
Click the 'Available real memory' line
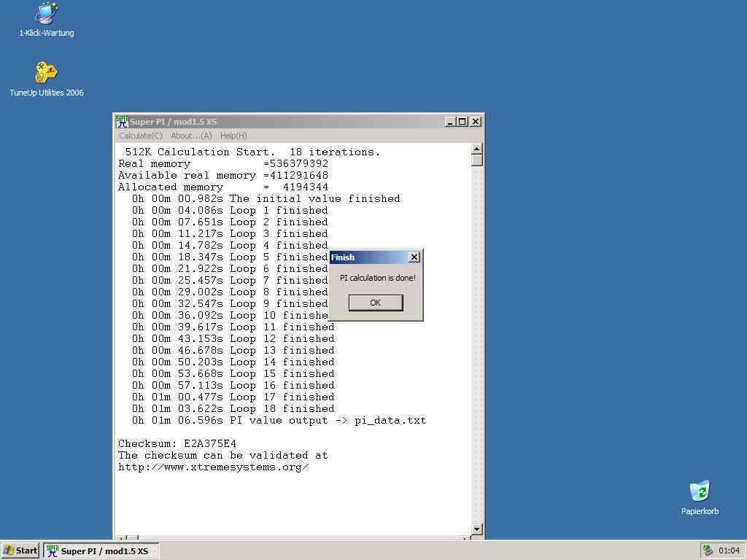tap(223, 175)
